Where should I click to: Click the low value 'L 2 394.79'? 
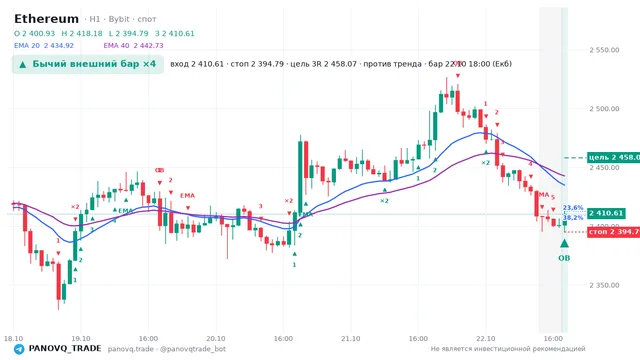click(129, 33)
